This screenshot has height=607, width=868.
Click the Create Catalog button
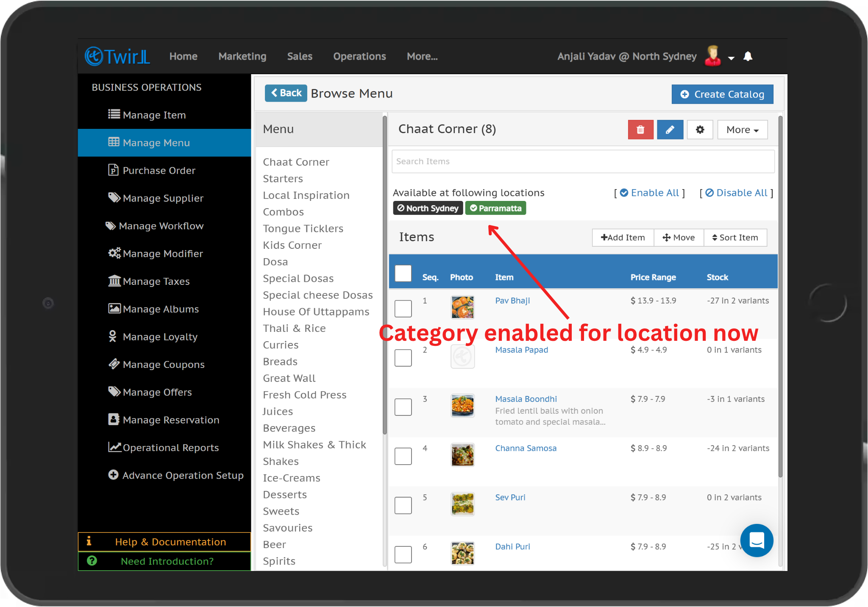pos(722,94)
